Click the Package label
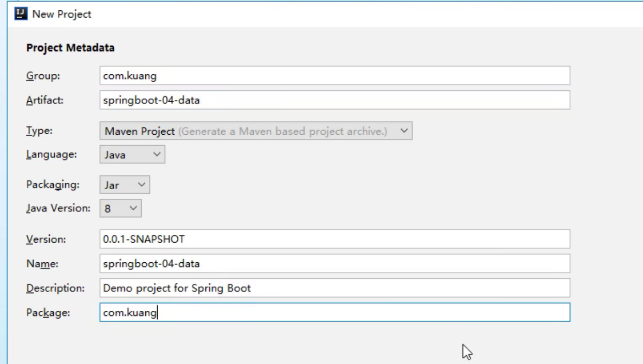This screenshot has width=643, height=364. click(x=48, y=312)
